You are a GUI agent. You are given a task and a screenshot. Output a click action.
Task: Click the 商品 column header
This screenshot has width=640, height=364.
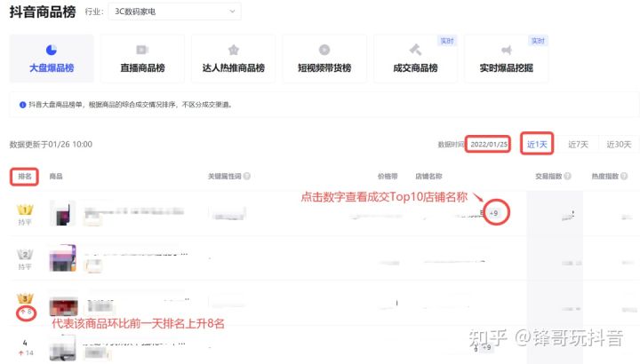tap(56, 176)
